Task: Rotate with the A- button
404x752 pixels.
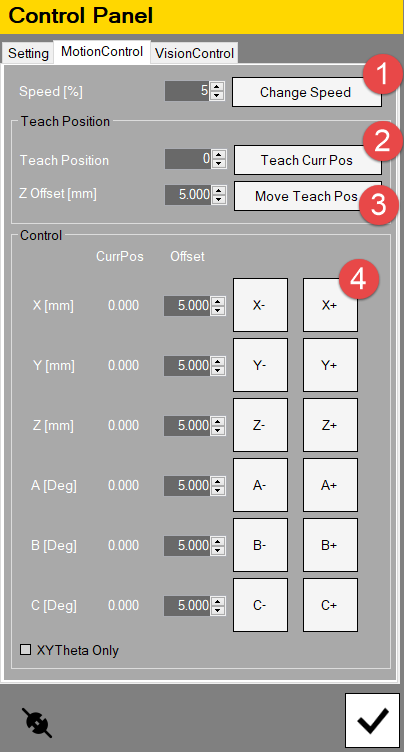Action: click(260, 485)
